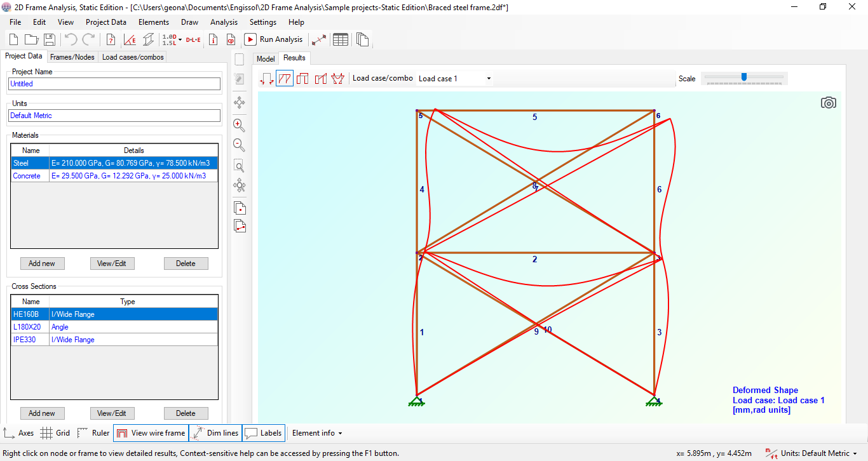Click Add new under Materials
Image resolution: width=868 pixels, height=461 pixels.
[x=42, y=264]
